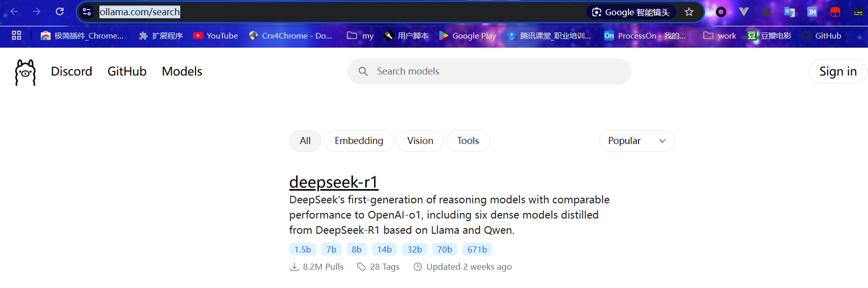The width and height of the screenshot is (868, 288).
Task: Open GitHub bookmark in bookmarks bar
Action: point(821,35)
